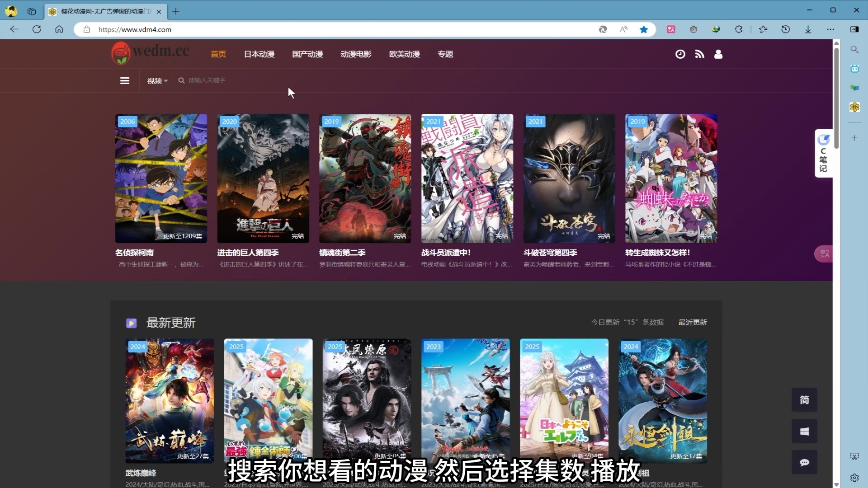Image resolution: width=868 pixels, height=488 pixels.
Task: Click the 战斗员派遣中! title link
Action: point(446,253)
